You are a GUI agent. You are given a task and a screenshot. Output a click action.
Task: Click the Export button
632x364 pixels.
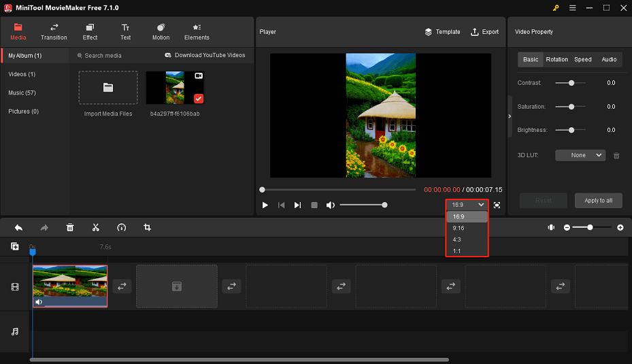coord(484,32)
